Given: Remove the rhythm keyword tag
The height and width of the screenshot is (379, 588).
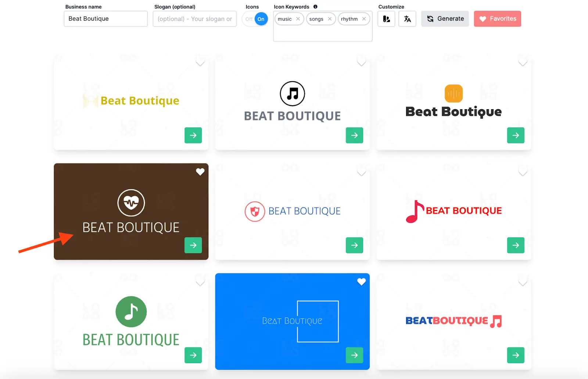Looking at the screenshot, I should pos(364,19).
